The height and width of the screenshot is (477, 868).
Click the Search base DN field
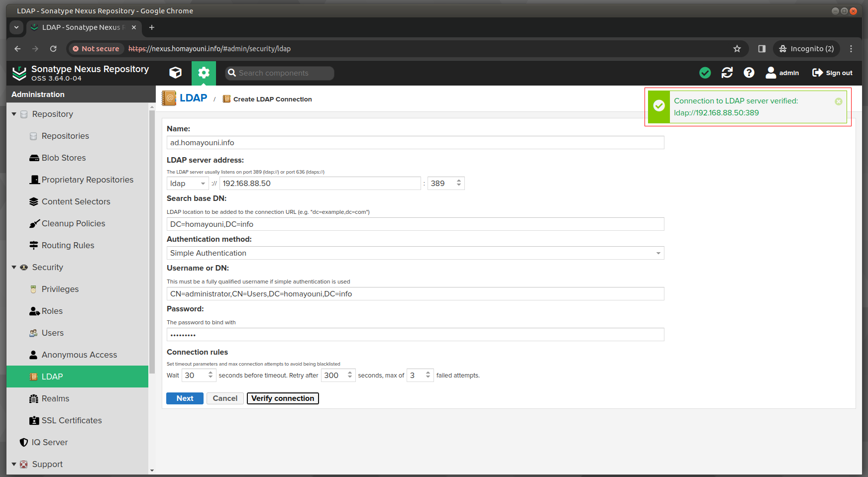tap(415, 224)
